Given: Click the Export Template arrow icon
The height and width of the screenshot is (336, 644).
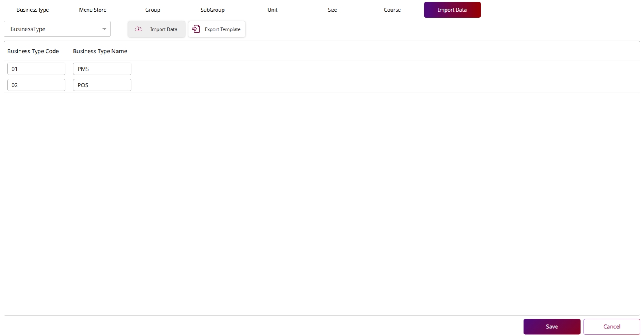Looking at the screenshot, I should (x=196, y=29).
